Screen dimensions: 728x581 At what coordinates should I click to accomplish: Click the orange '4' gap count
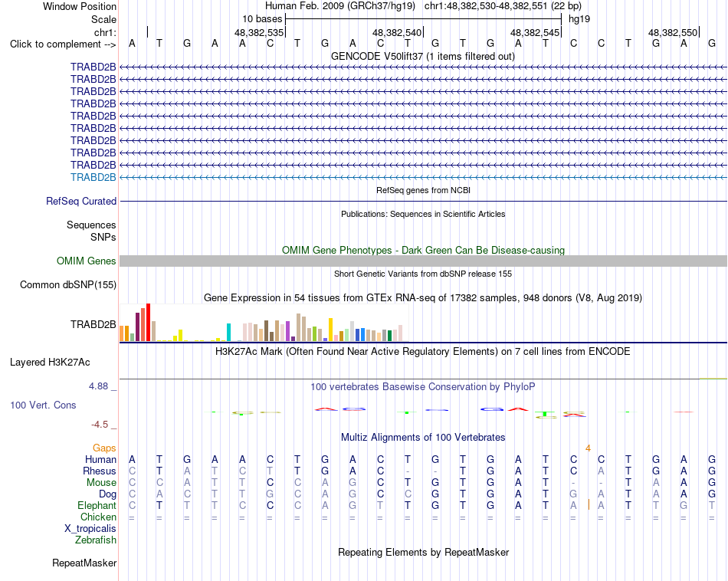point(588,448)
